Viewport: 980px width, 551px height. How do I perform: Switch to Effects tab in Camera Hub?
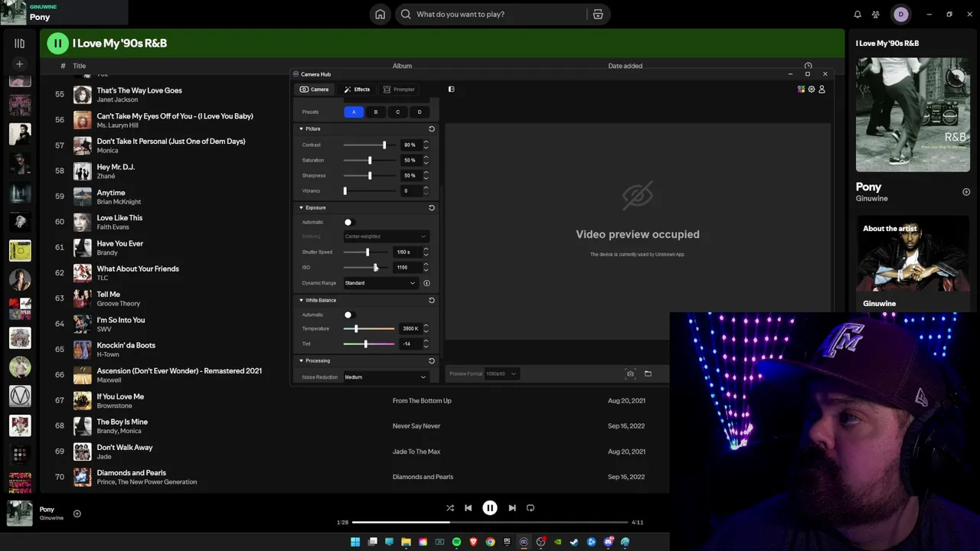point(357,90)
